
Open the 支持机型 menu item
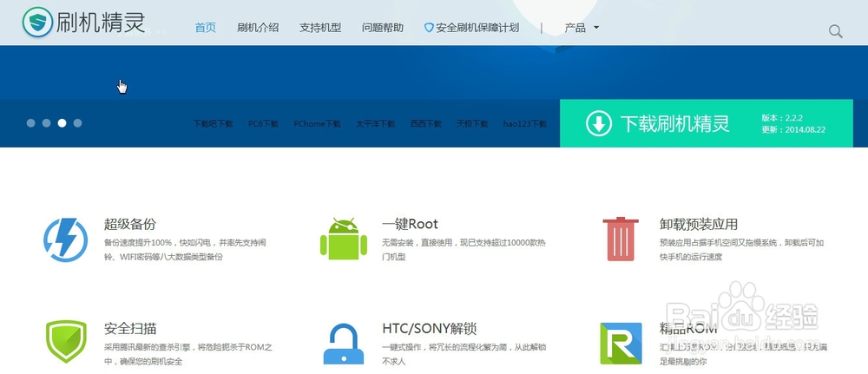(320, 28)
